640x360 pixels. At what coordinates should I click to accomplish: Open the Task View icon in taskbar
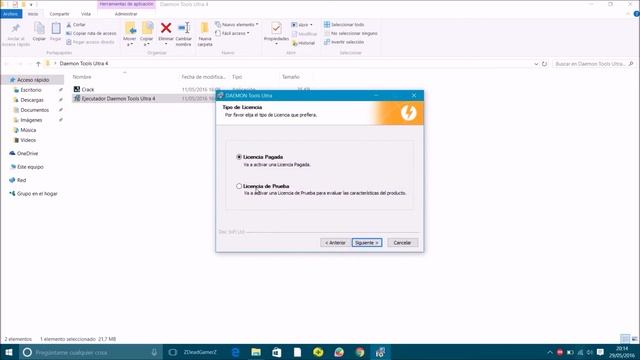173,352
